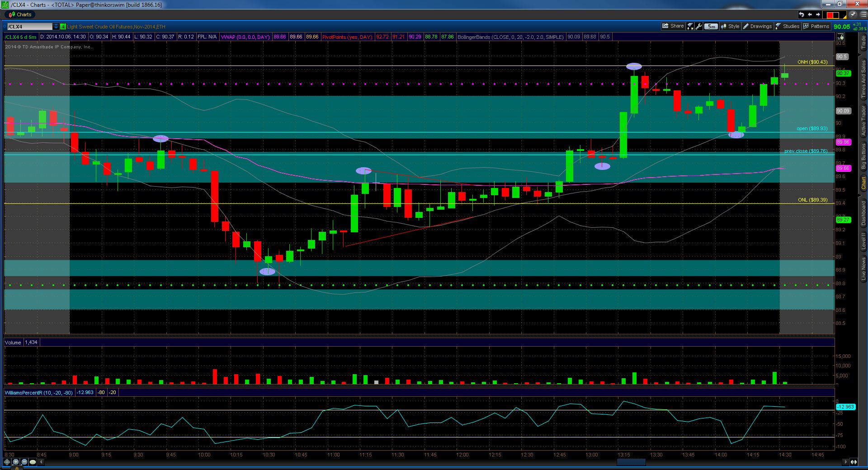Viewport: 868px width, 470px height.
Task: Click the 90.5 price axis bubble
Action: (842, 57)
